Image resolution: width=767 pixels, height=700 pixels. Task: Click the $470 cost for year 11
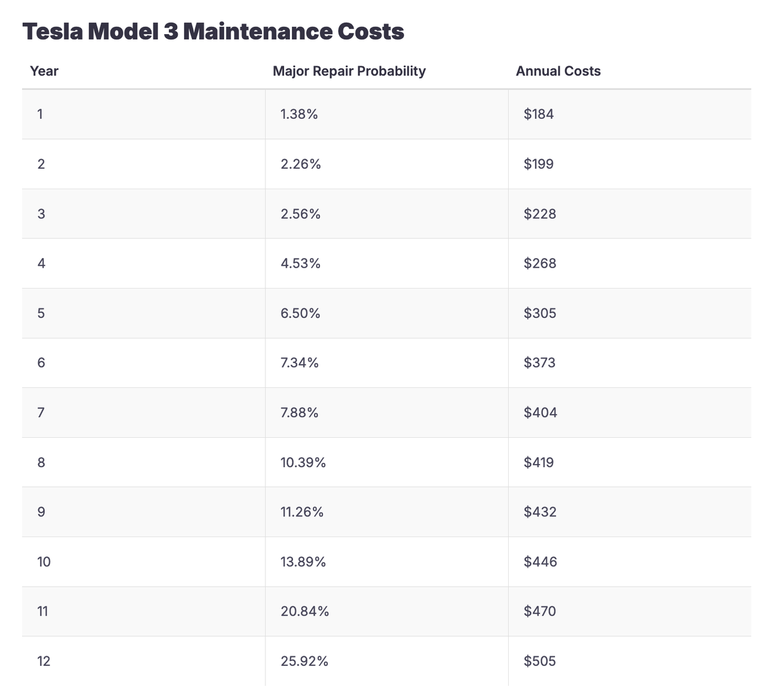point(540,611)
